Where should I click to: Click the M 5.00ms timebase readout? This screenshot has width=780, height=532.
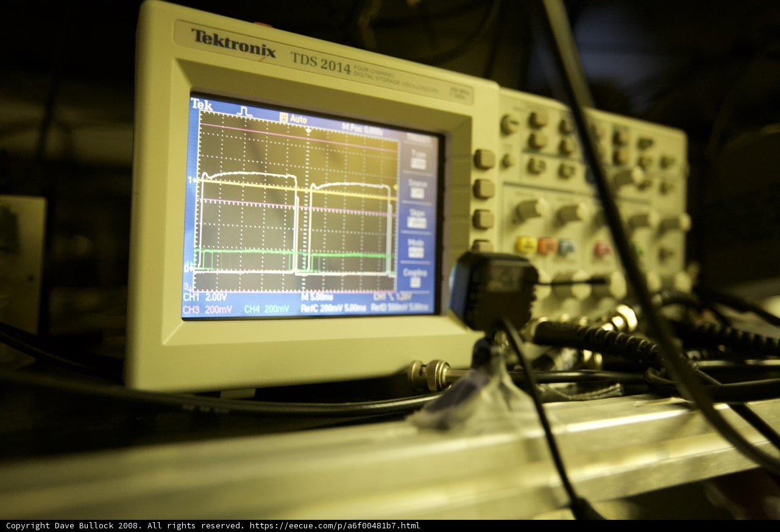point(317,297)
